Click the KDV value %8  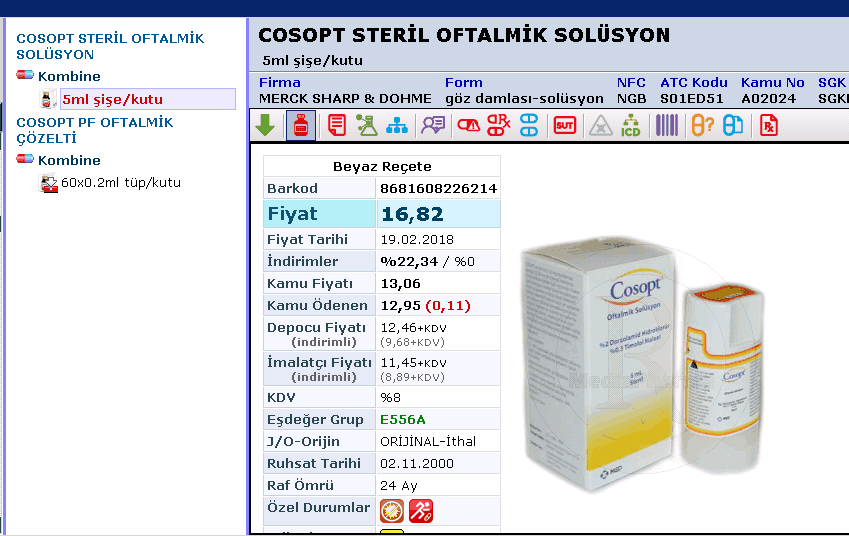click(390, 397)
